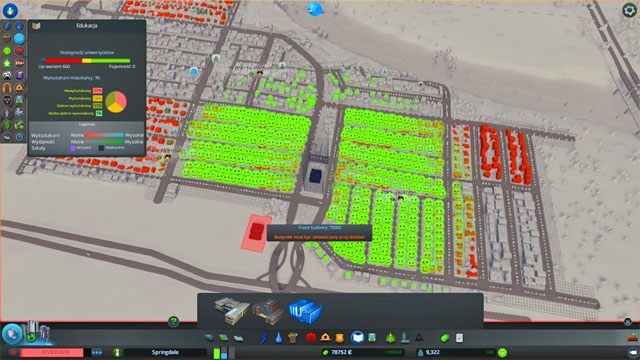Screen dimensions: 640x360
Task: Toggle the highlighted education info view icon
Action: click(19, 39)
